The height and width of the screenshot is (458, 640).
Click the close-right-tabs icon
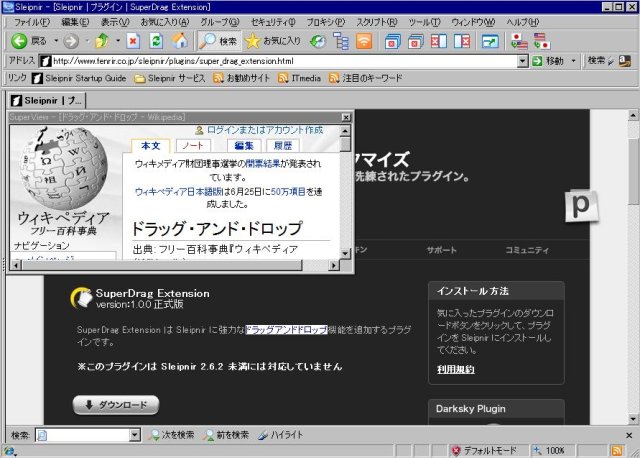pos(462,41)
